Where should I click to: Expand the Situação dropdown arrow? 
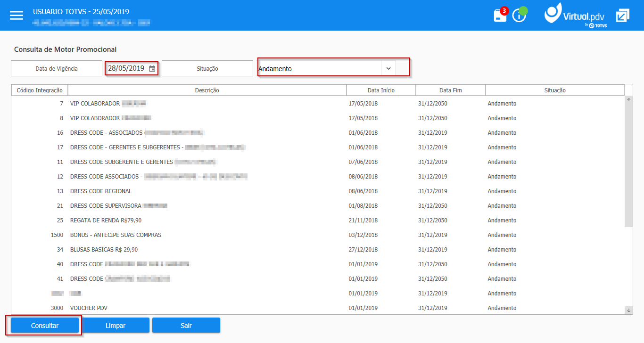388,68
